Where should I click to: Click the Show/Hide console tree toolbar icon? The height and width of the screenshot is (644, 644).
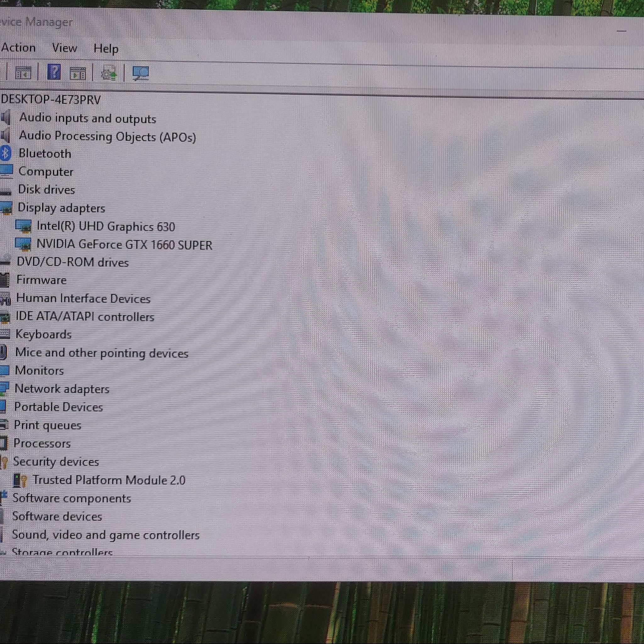pos(23,73)
